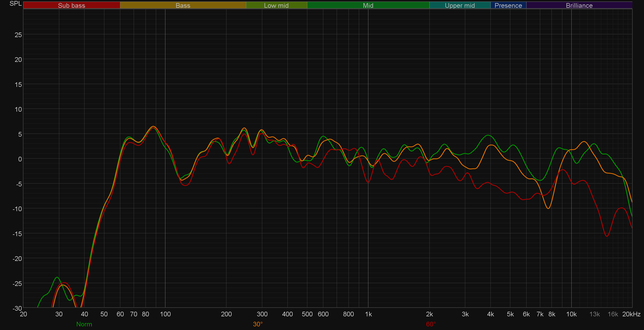
Task: Click the 0 dB SPL axis label
Action: [20, 159]
